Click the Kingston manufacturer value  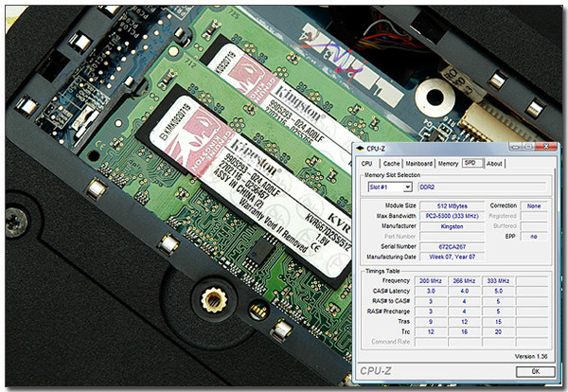click(452, 226)
